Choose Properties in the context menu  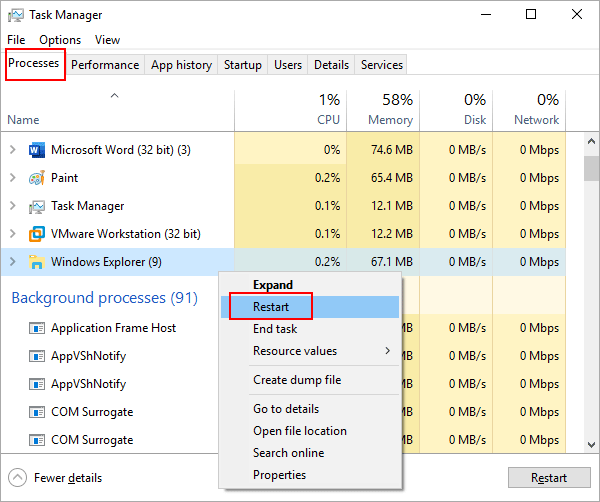coord(310,475)
